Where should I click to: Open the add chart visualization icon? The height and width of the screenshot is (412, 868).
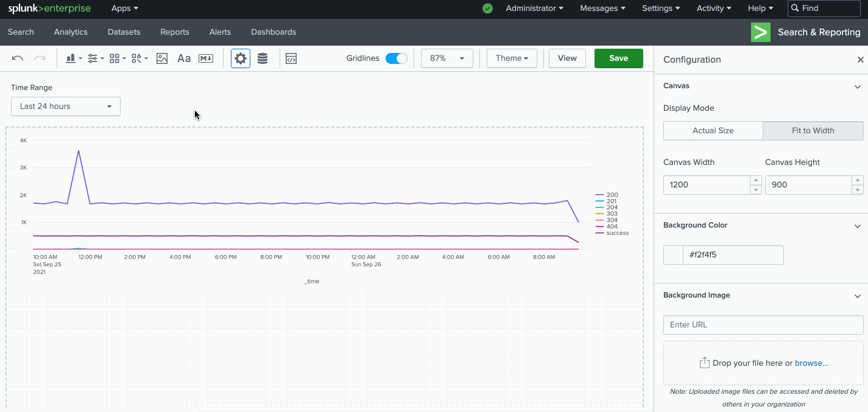[x=73, y=58]
